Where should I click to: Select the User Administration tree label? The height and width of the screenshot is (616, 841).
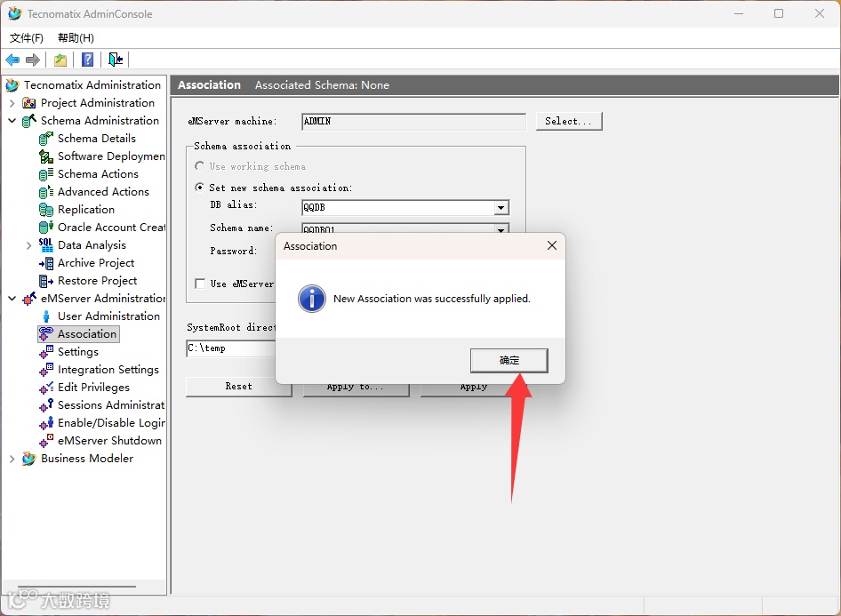tap(108, 316)
